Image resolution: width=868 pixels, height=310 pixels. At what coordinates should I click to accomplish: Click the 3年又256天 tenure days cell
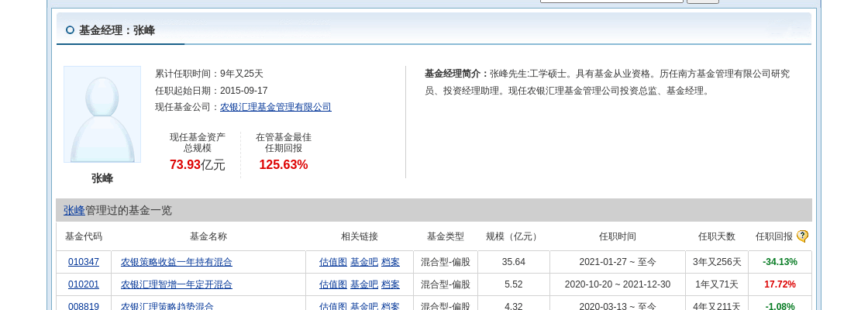[x=717, y=262]
